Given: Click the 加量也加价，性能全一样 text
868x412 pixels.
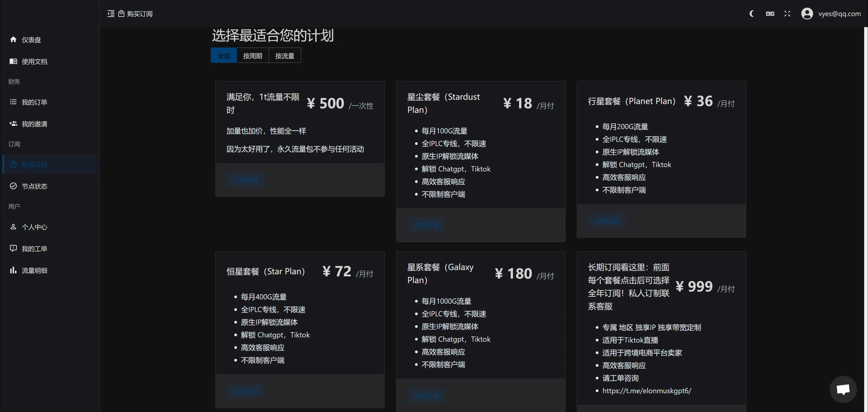Looking at the screenshot, I should pos(266,131).
